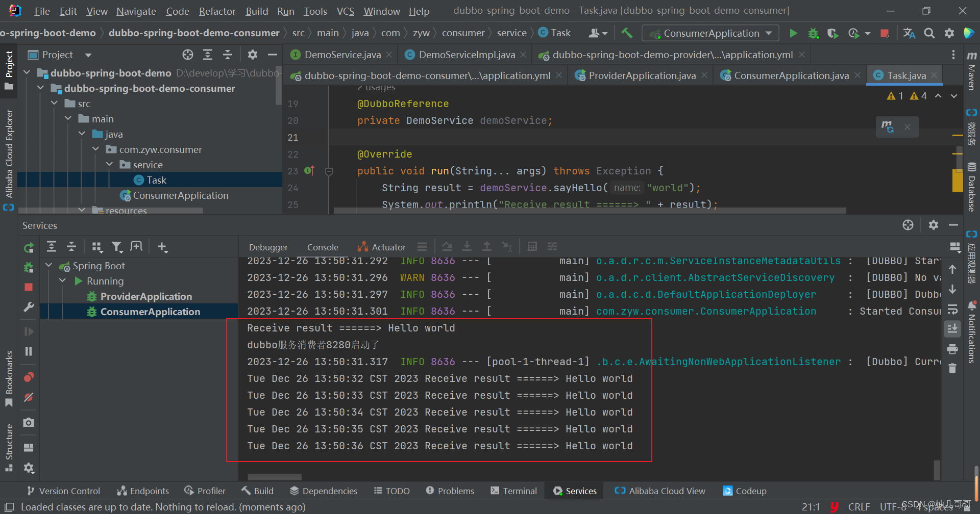Viewport: 980px width, 514px height.
Task: Select opened file in Project panel
Action: pos(188,55)
